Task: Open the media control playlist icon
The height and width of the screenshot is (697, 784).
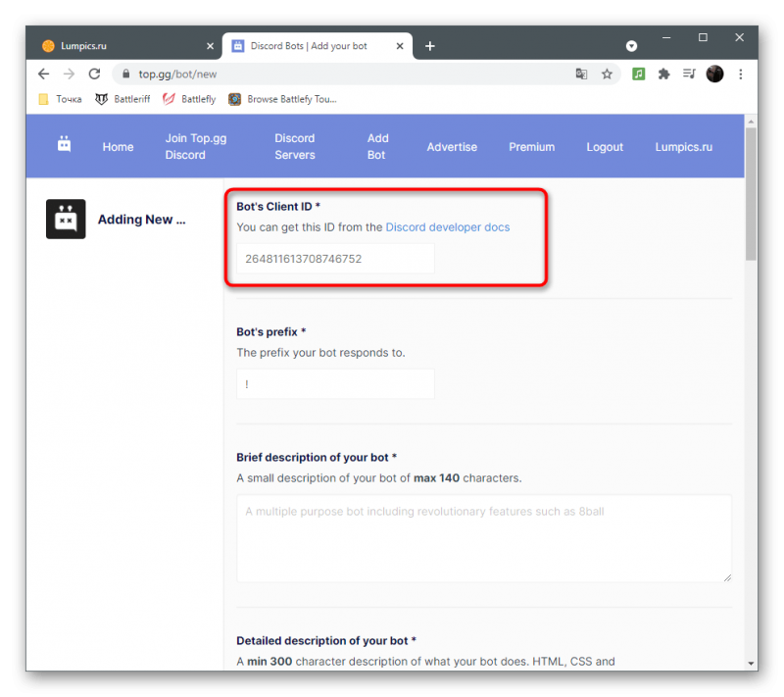Action: (689, 74)
